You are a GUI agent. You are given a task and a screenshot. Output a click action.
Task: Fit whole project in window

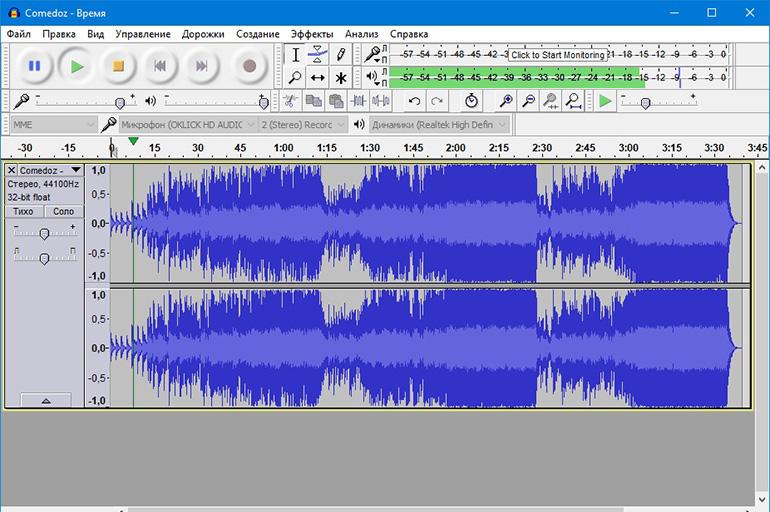click(573, 101)
